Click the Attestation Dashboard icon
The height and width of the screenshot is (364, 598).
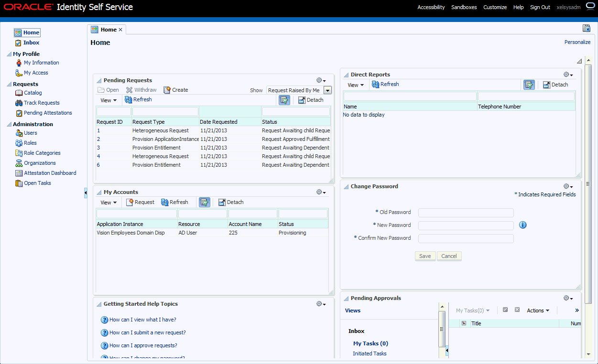pos(19,173)
